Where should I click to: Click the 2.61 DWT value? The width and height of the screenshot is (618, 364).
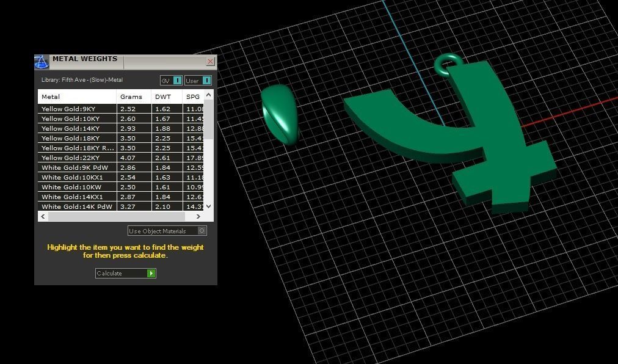163,158
